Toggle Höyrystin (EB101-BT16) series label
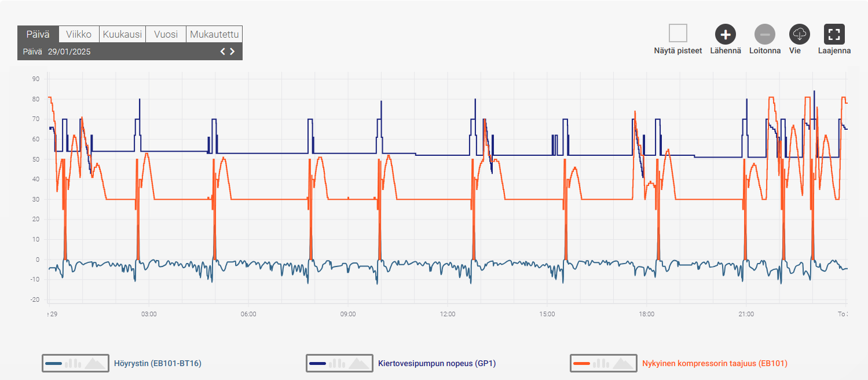 pyautogui.click(x=158, y=363)
